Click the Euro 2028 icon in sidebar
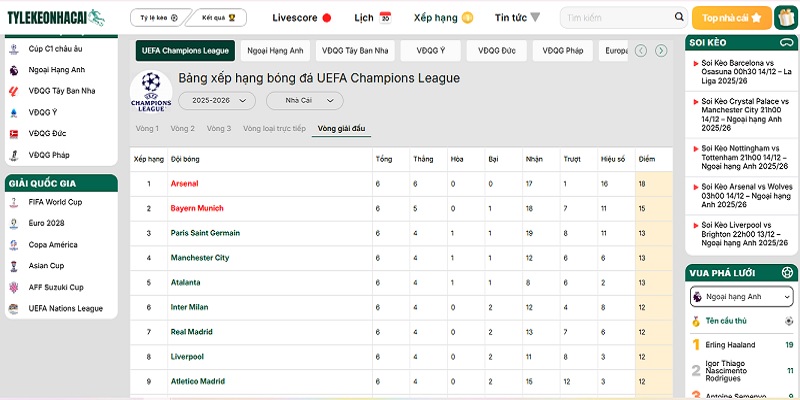 pos(14,223)
